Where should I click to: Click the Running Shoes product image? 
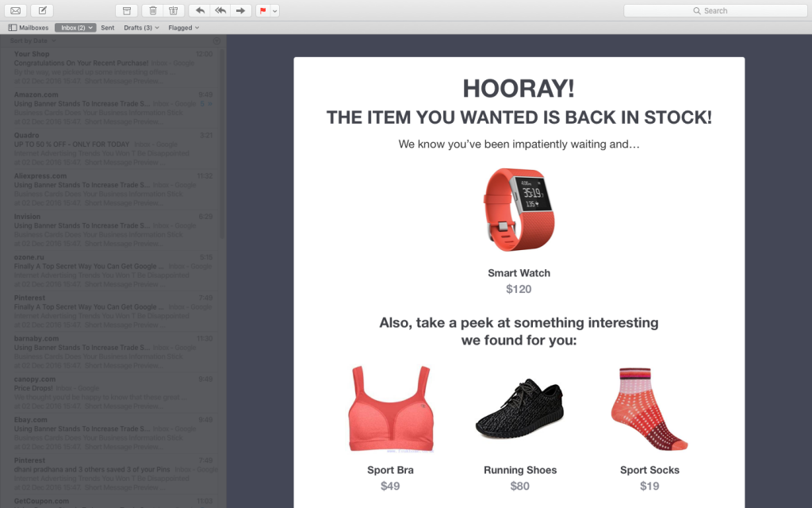coord(519,409)
